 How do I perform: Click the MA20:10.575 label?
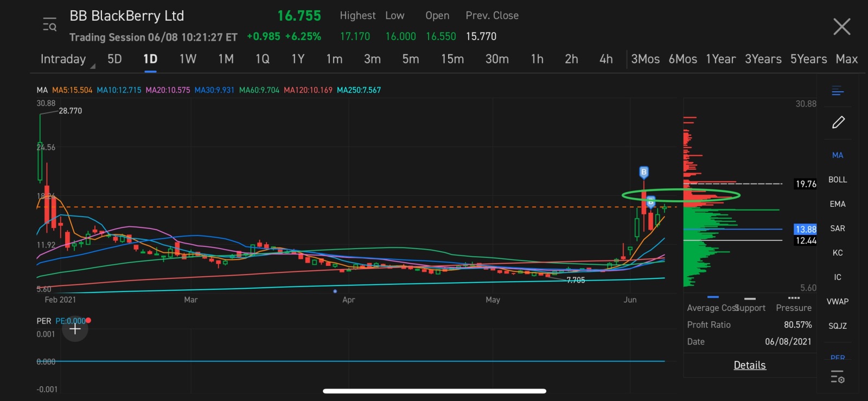[168, 90]
